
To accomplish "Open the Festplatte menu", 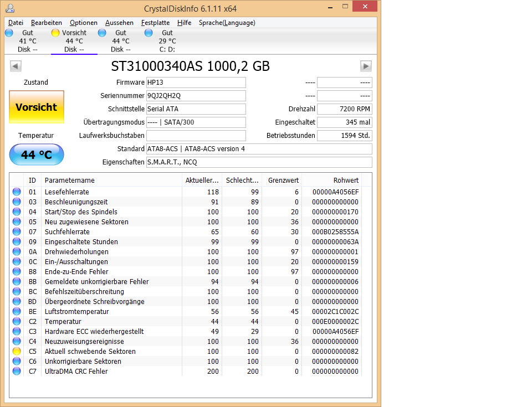I will (155, 23).
